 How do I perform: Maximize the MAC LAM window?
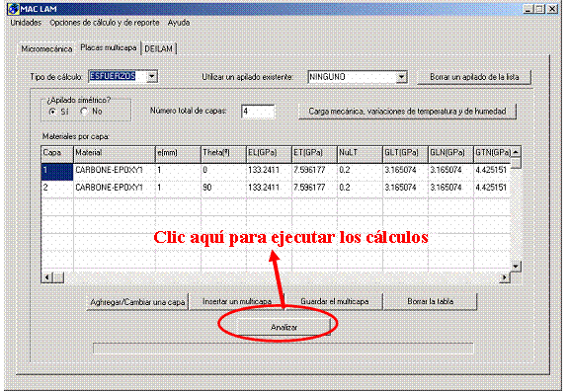click(539, 9)
